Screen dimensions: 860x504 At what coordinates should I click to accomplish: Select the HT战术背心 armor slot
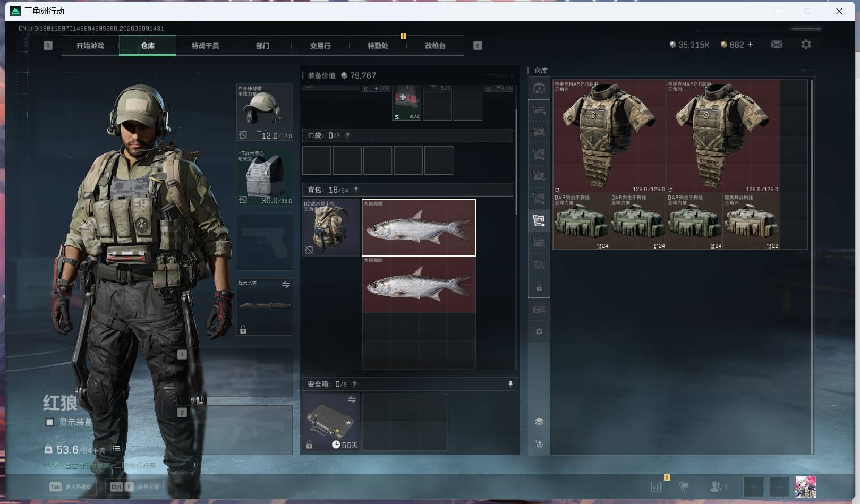[265, 177]
